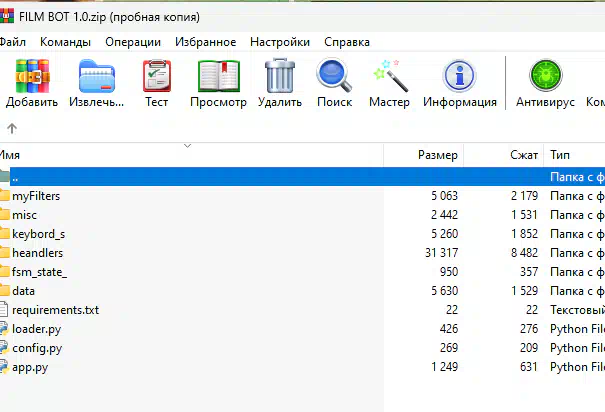Select the keybord_s folder name
The image size is (605, 412).
(39, 234)
